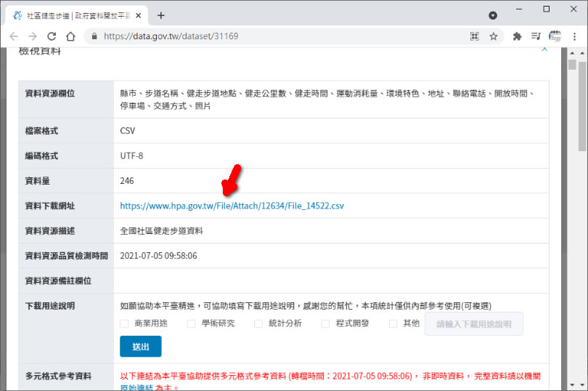Open the browser profile avatar
Image resolution: width=588 pixels, height=391 pixels.
[555, 36]
